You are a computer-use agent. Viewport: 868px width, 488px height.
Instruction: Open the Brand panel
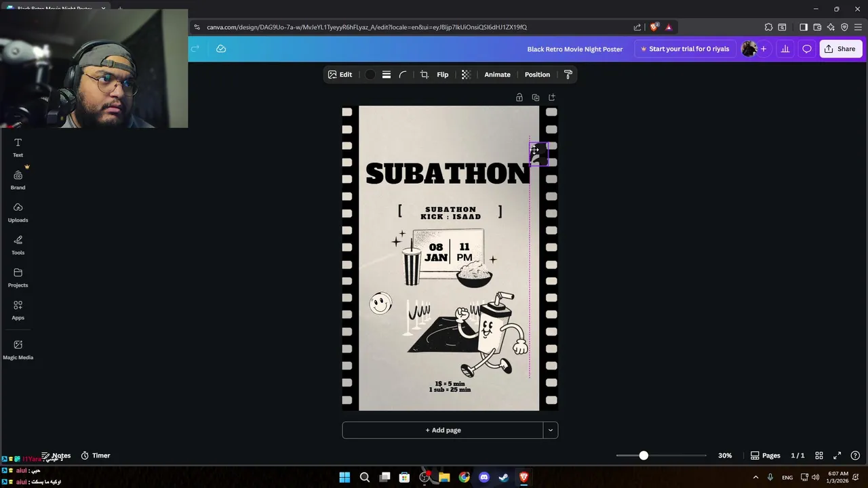click(18, 180)
